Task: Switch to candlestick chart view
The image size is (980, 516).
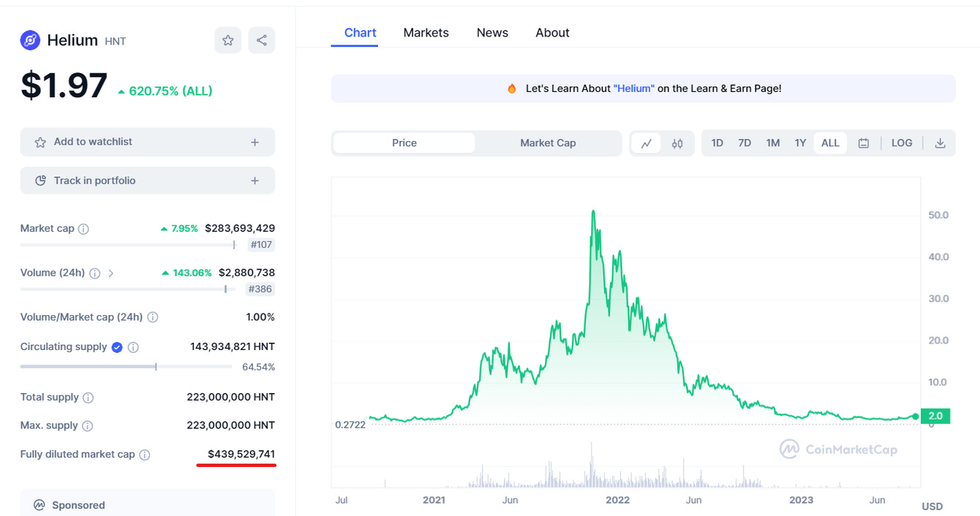Action: pos(677,143)
